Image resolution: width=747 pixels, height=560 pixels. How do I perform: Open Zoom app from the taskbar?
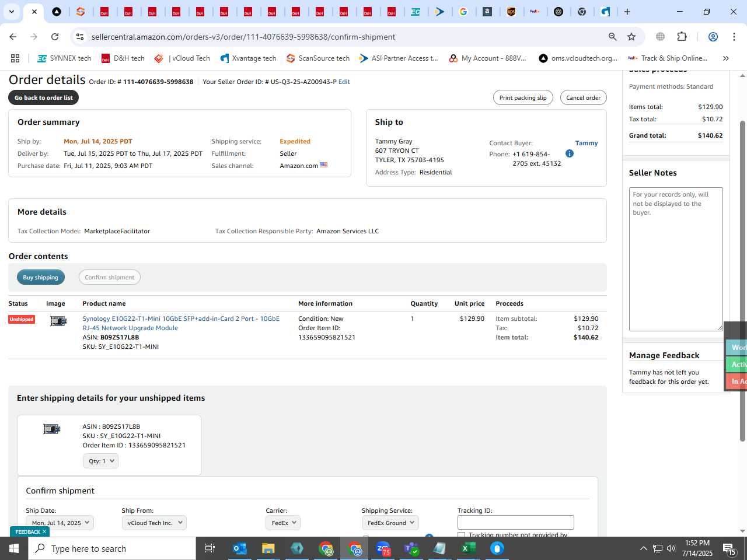pyautogui.click(x=383, y=548)
